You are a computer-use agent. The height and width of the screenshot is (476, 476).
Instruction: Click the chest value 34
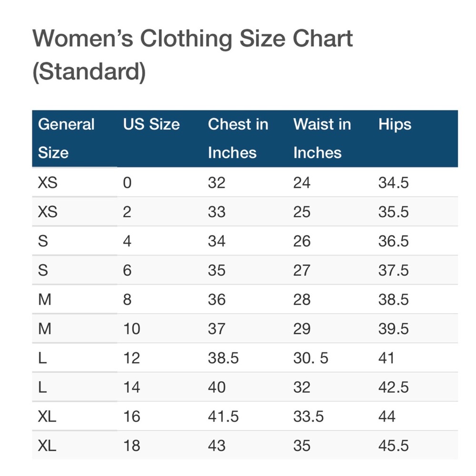[217, 241]
